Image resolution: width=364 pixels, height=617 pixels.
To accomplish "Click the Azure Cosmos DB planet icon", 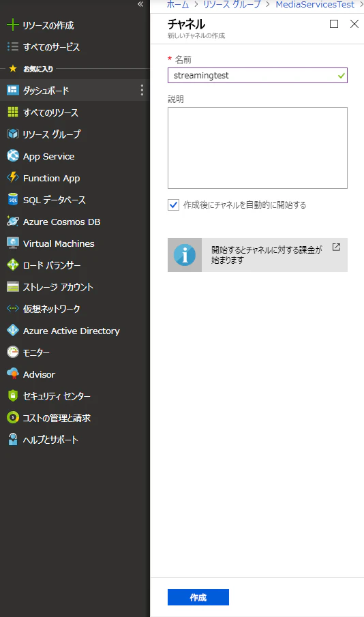I will [x=12, y=221].
